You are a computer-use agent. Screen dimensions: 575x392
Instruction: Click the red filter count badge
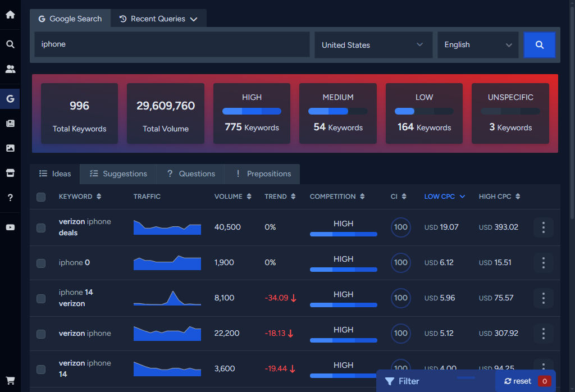(545, 381)
